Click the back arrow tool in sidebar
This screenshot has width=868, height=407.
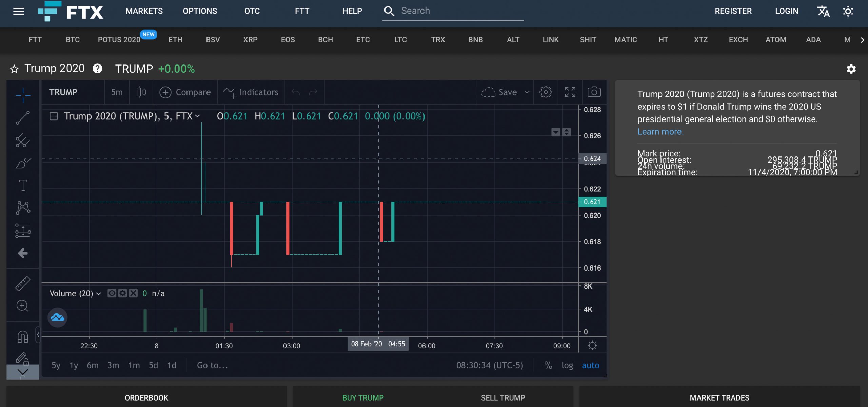[x=23, y=253]
